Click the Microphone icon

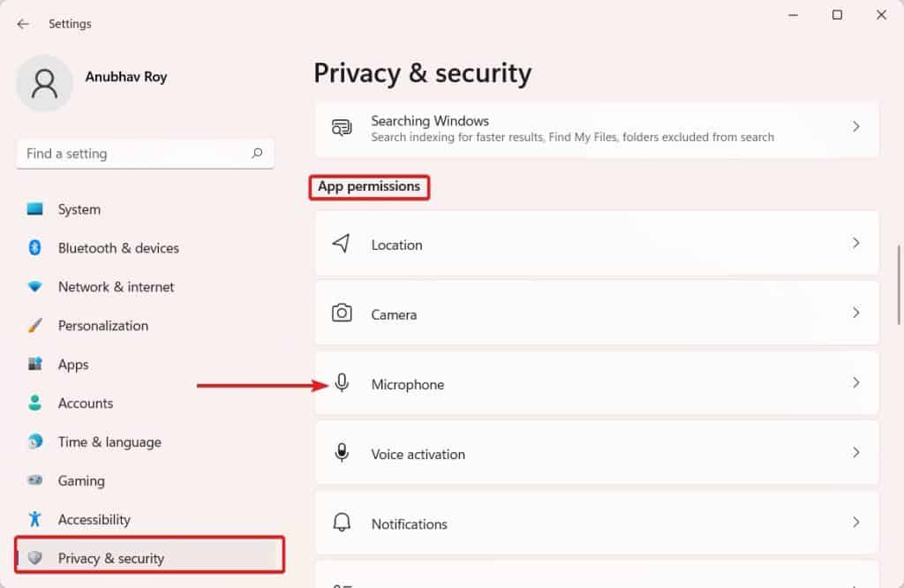point(342,384)
